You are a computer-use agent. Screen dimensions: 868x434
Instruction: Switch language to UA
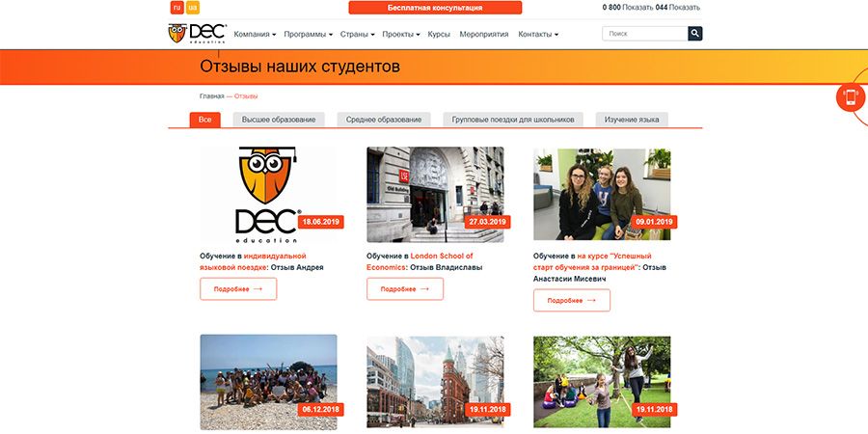point(193,8)
